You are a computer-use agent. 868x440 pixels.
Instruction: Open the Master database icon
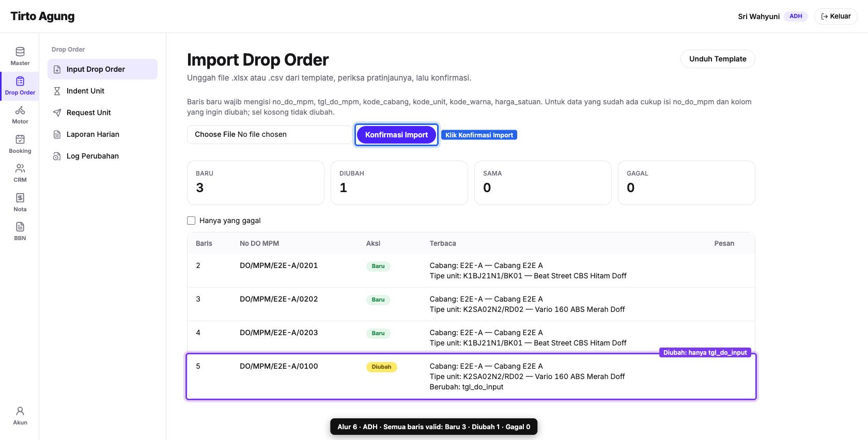click(x=20, y=52)
